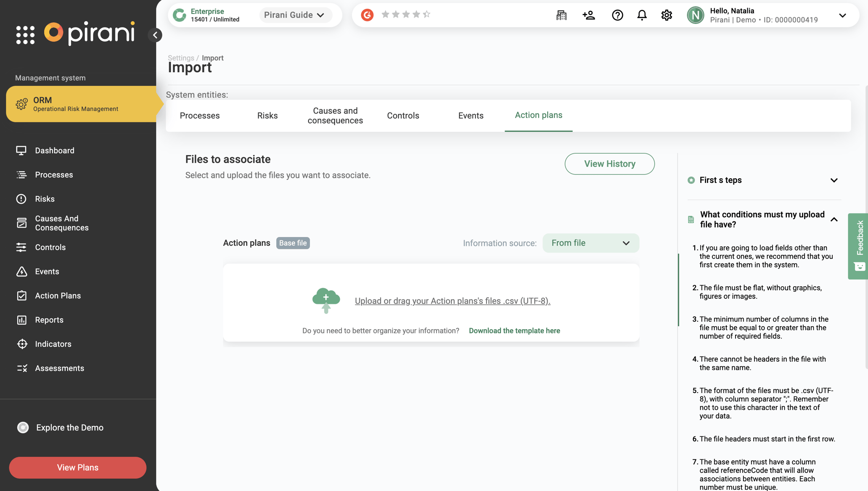Switch to the Controls tab
Image resolution: width=868 pixels, height=491 pixels.
[x=403, y=116]
